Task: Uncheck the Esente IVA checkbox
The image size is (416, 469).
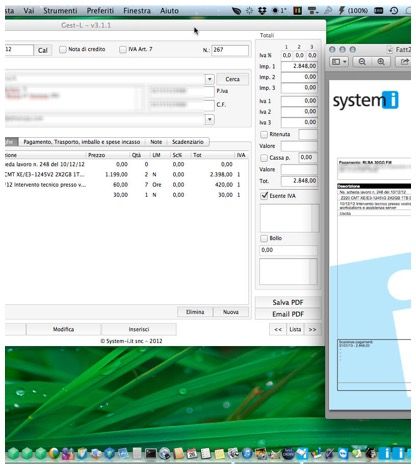Action: (264, 196)
